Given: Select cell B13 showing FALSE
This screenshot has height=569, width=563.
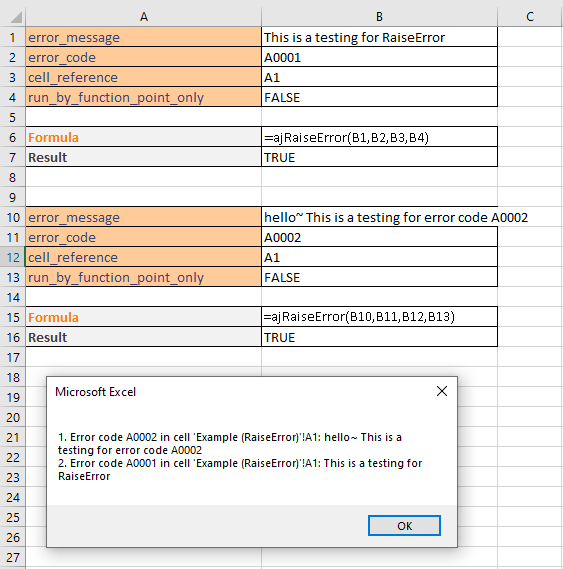Looking at the screenshot, I should point(379,277).
